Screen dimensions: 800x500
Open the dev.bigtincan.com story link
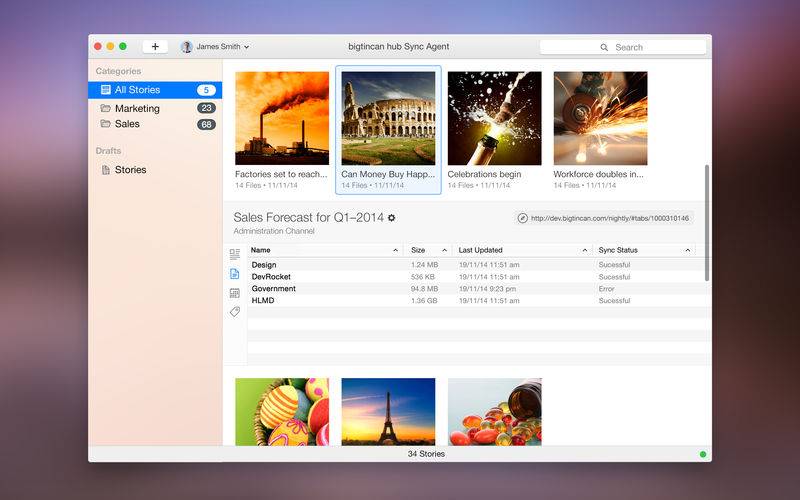[x=610, y=218]
